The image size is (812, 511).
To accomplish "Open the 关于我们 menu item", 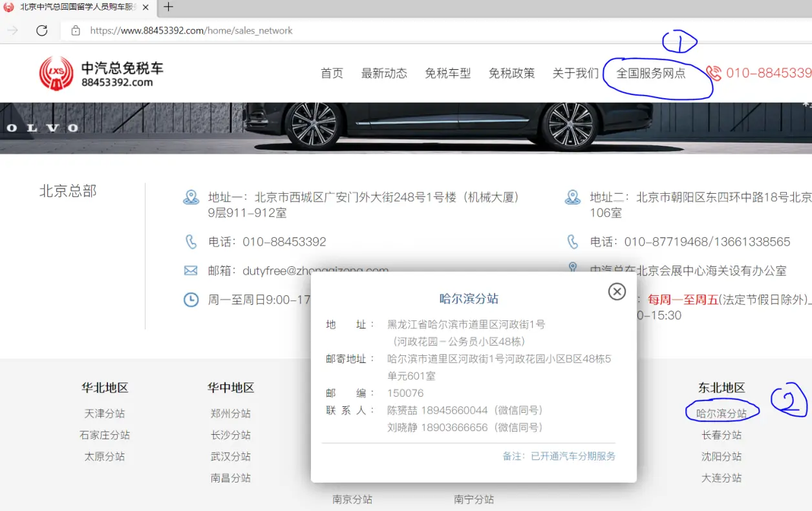I will (x=575, y=74).
